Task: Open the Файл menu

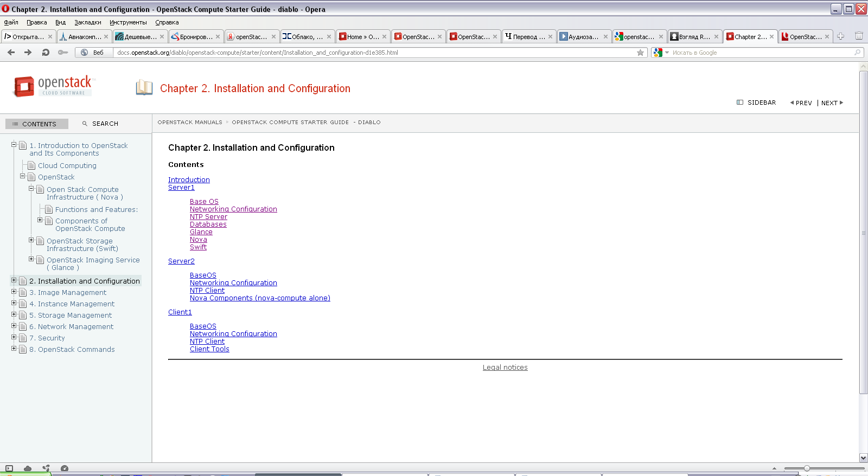Action: [11, 22]
